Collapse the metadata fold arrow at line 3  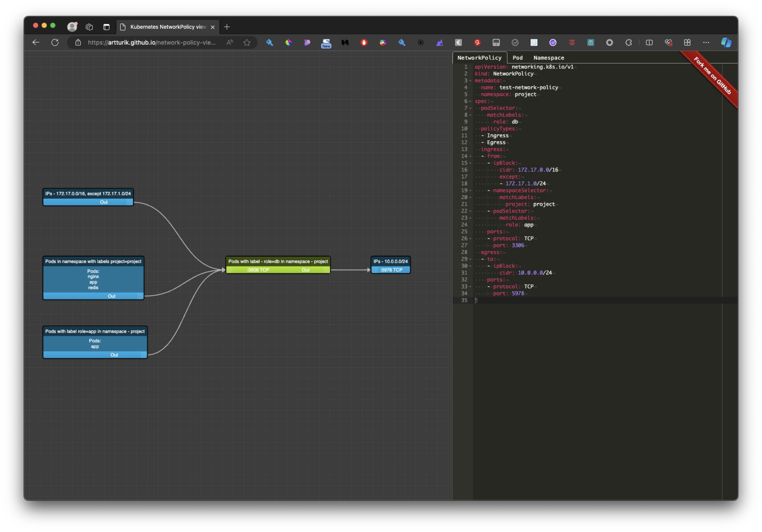[470, 81]
